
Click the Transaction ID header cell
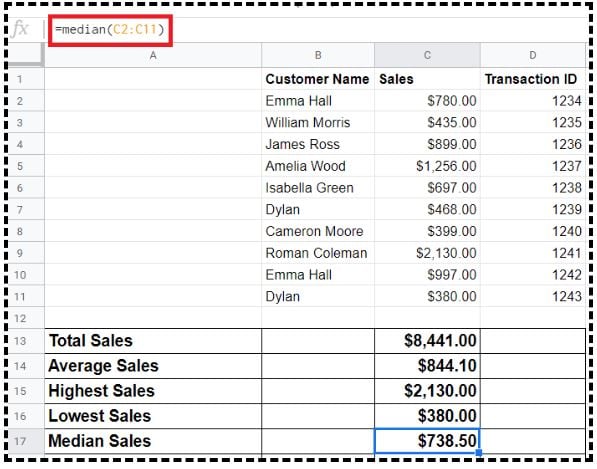point(533,79)
